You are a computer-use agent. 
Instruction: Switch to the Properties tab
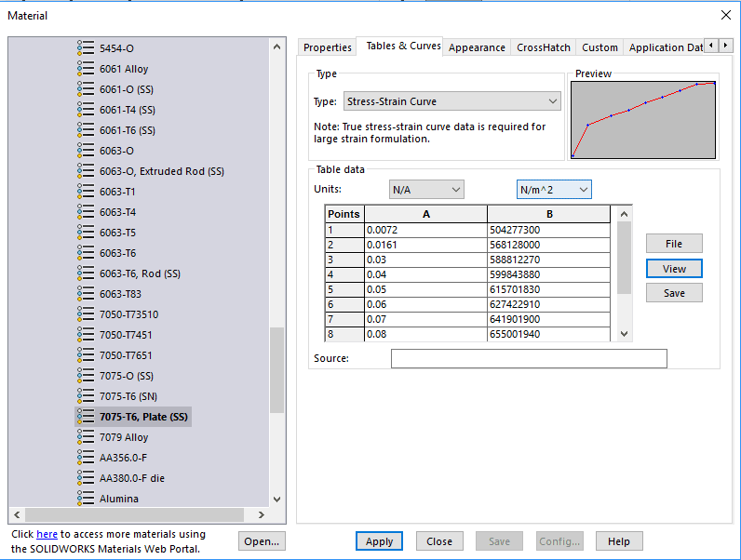328,47
